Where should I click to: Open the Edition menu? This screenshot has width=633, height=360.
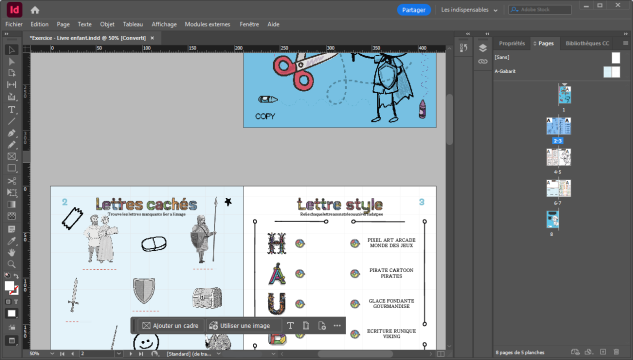[x=40, y=24]
